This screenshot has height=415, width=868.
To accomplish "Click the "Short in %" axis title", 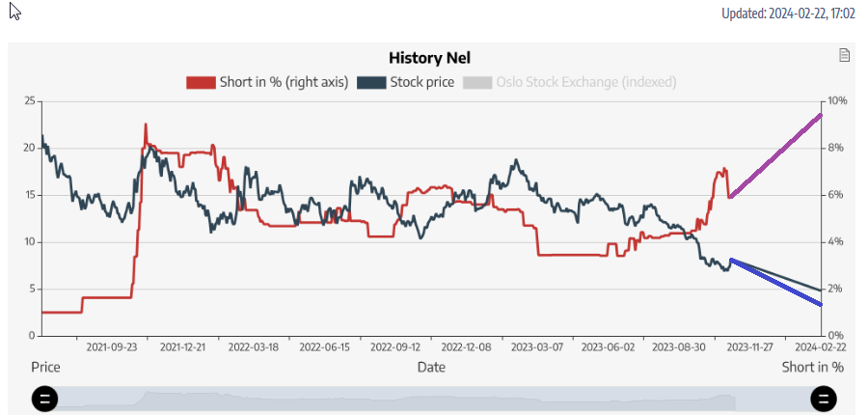I will point(812,368).
